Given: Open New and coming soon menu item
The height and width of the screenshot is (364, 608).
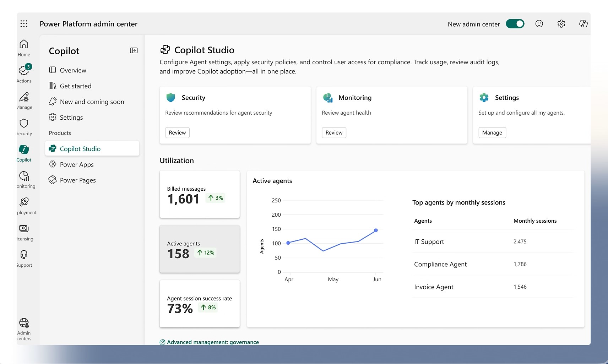Looking at the screenshot, I should click(92, 102).
